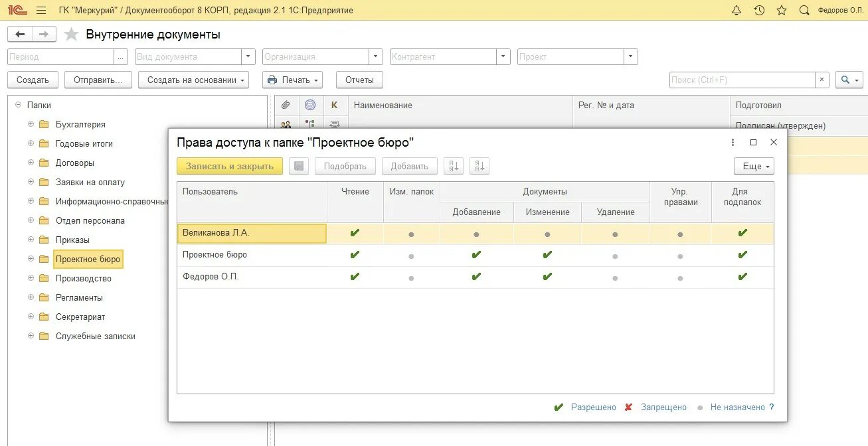Click the round status column header icon
Screen dimensions: 868x446
[310, 105]
